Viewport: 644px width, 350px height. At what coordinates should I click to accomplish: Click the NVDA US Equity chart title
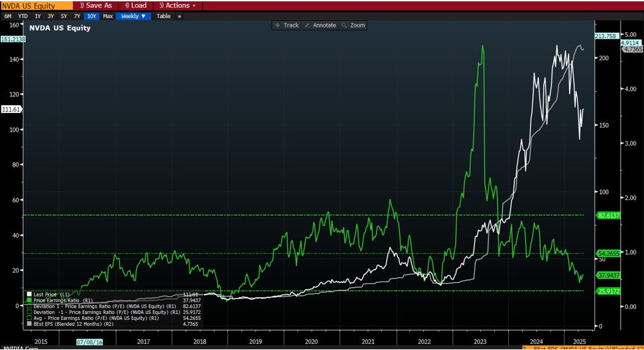pyautogui.click(x=60, y=28)
